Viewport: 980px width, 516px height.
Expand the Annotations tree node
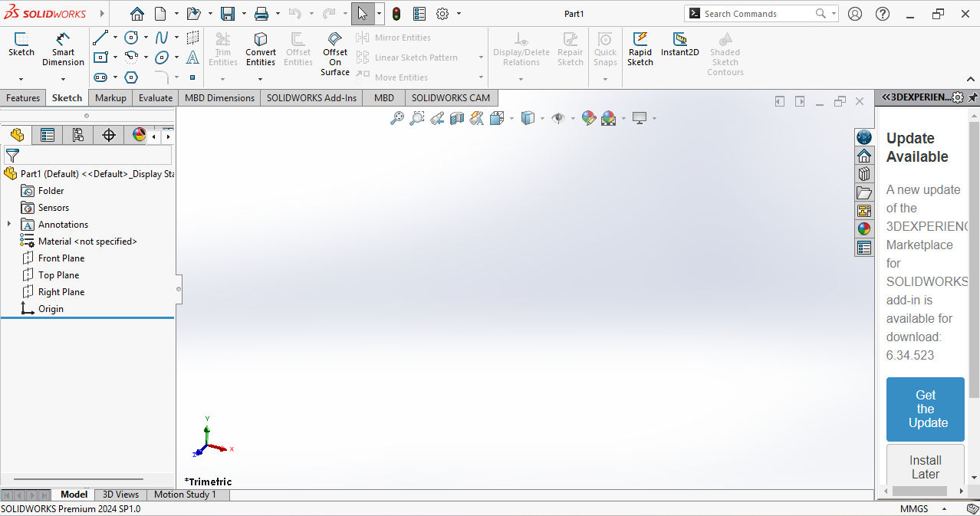(x=9, y=225)
